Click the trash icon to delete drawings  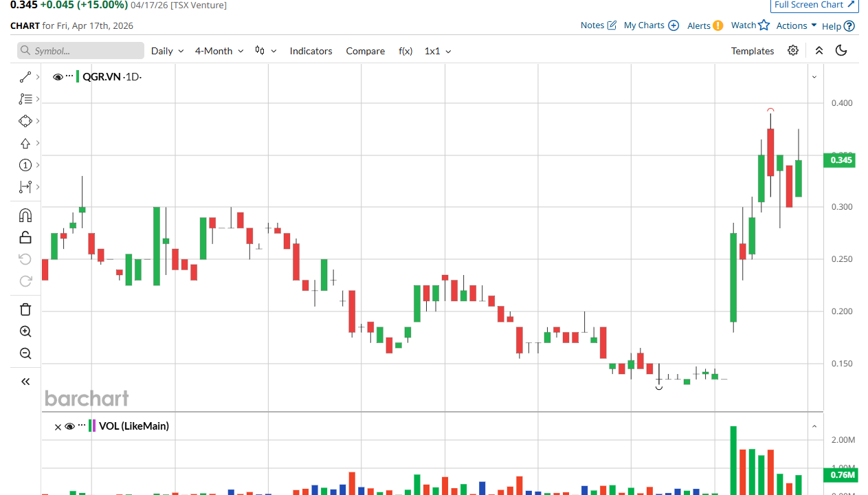(25, 309)
